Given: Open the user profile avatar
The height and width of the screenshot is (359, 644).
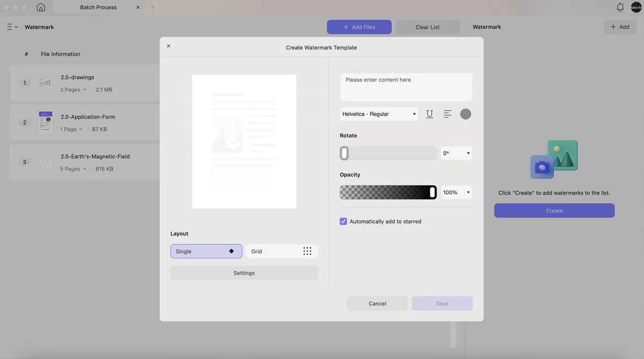Looking at the screenshot, I should [636, 7].
